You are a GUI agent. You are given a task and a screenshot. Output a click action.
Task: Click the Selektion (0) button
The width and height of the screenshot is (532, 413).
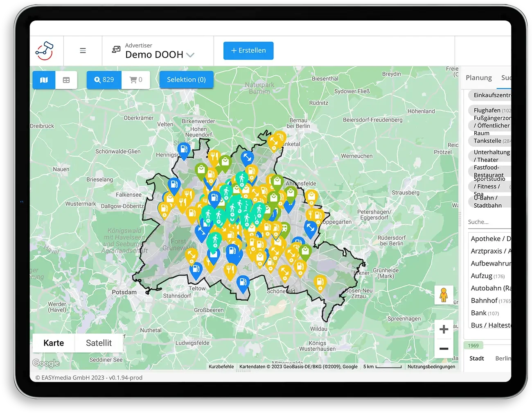point(186,79)
